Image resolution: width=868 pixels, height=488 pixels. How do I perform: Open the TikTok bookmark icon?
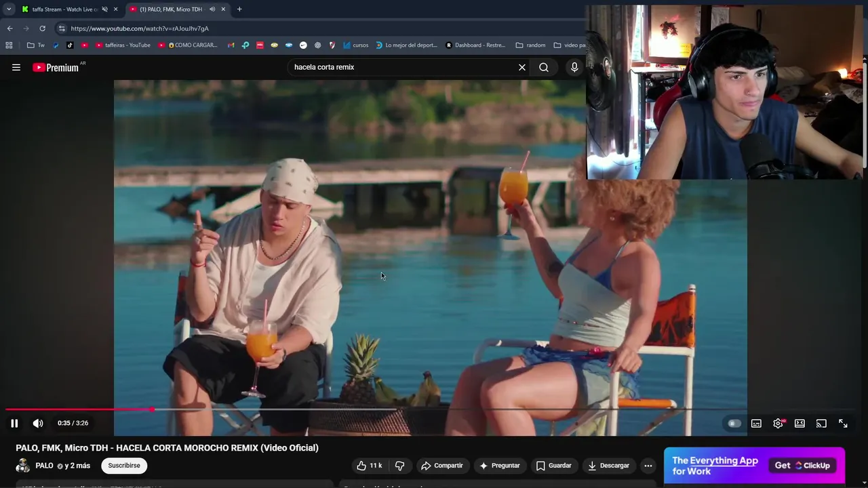pos(70,45)
